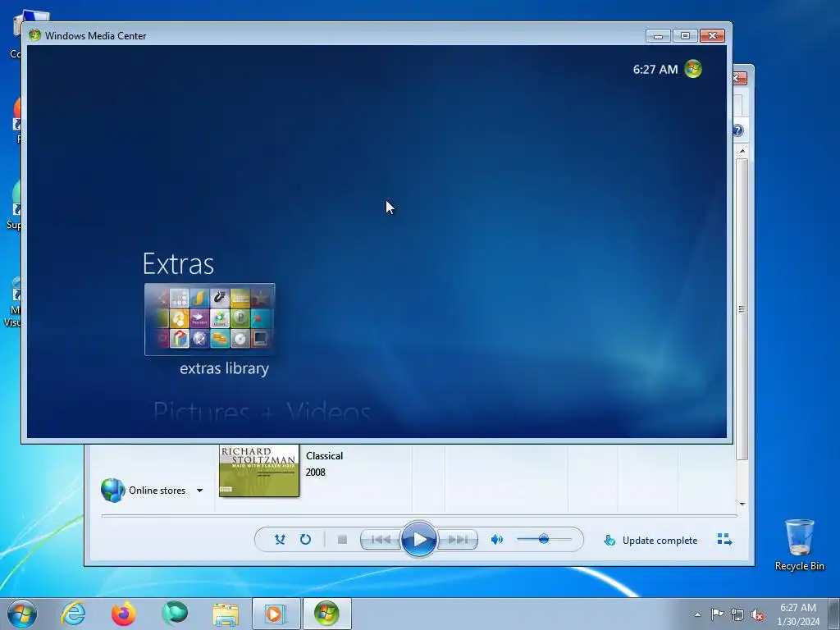Click the Media Player vertical scrollbar thumb
Screen dimensions: 840x630
[x=742, y=309]
